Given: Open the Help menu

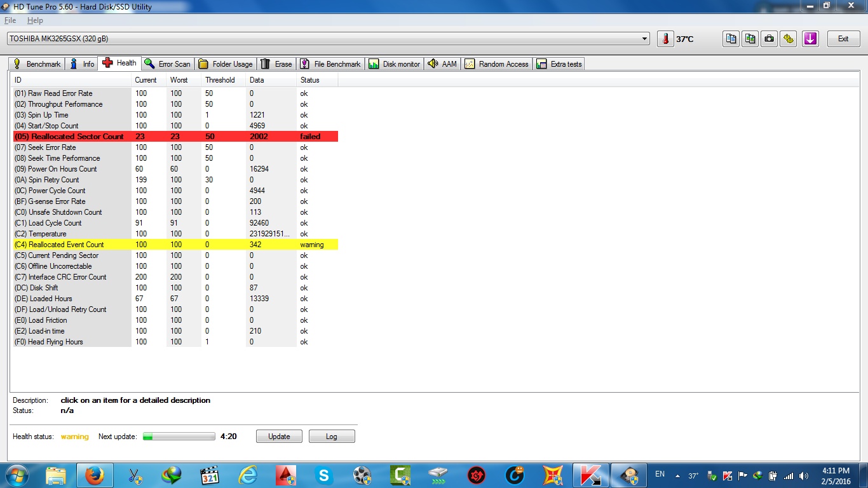Looking at the screenshot, I should point(35,20).
